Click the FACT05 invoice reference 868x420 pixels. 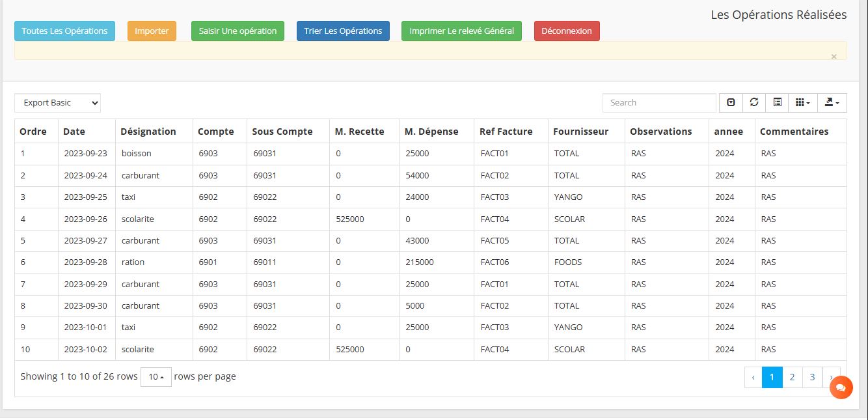[x=511, y=241]
